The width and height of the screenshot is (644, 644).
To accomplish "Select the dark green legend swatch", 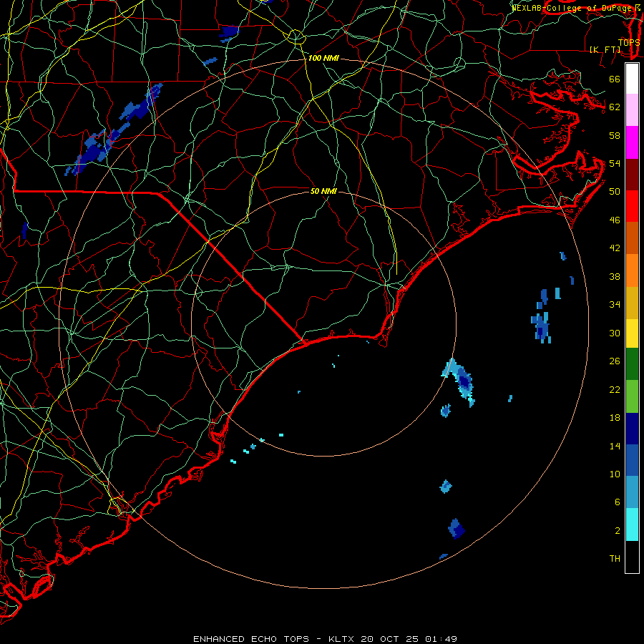I will pyautogui.click(x=632, y=364).
